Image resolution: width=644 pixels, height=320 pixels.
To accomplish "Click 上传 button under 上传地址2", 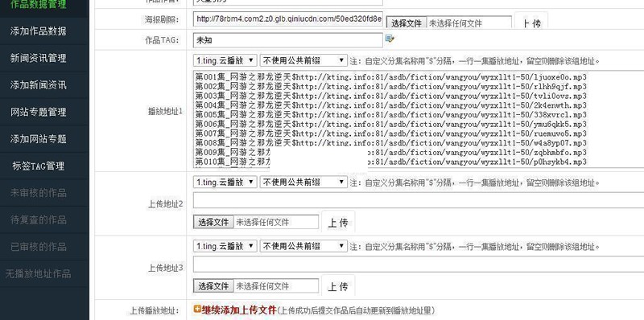I will pos(338,223).
